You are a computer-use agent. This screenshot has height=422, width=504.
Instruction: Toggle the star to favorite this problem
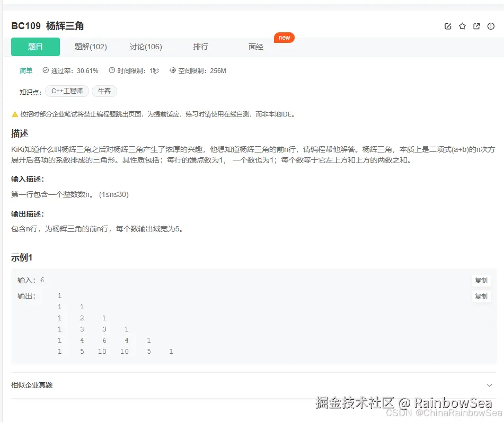[x=462, y=25]
